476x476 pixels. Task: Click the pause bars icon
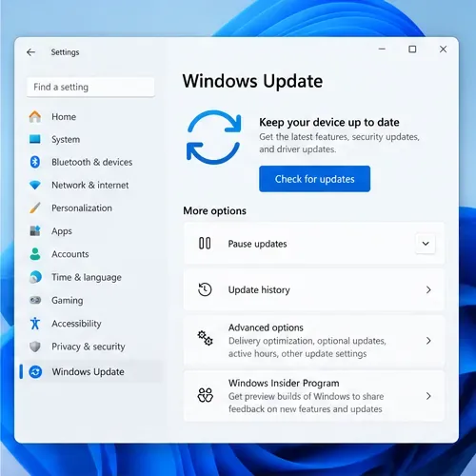pos(205,244)
